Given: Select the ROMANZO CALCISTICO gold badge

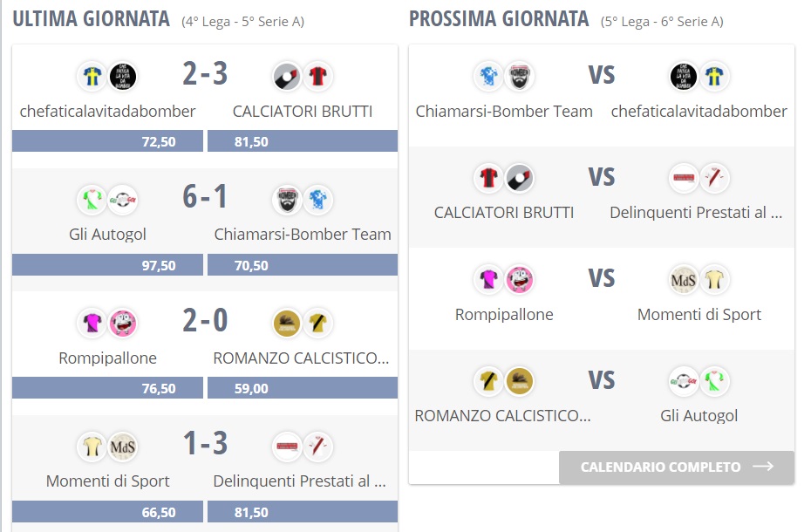Looking at the screenshot, I should pyautogui.click(x=285, y=323).
